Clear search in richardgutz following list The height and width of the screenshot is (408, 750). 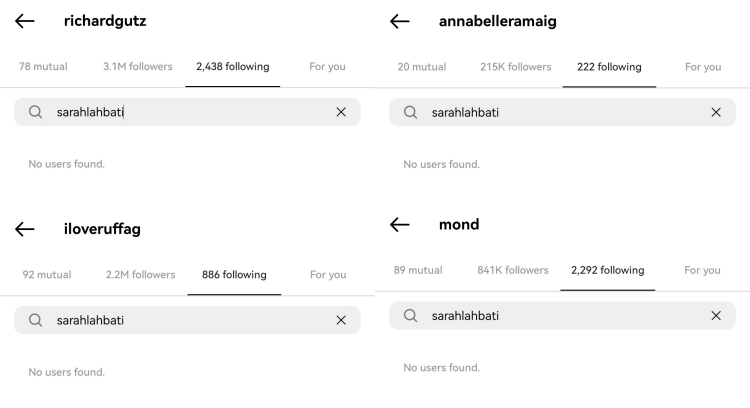341,112
